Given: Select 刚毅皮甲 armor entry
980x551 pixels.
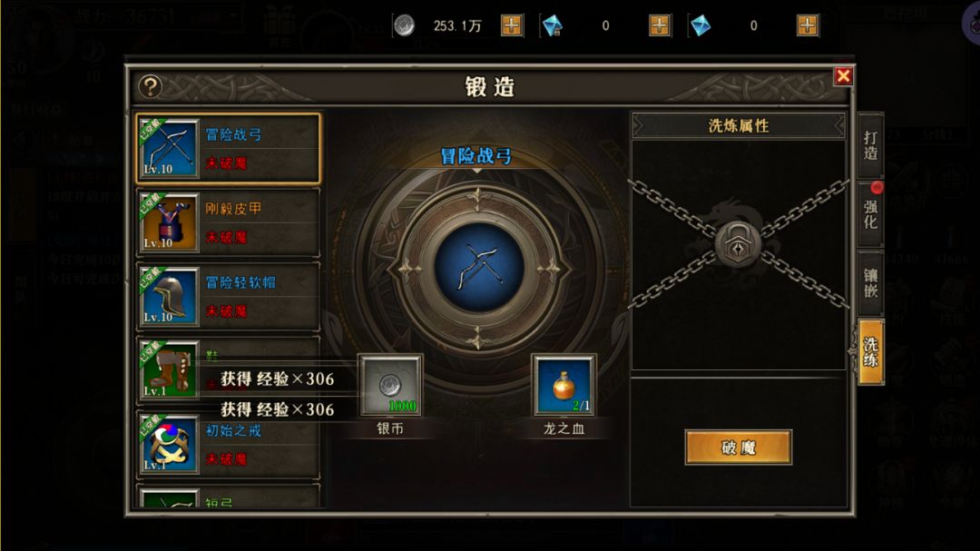Looking at the screenshot, I should [x=228, y=223].
